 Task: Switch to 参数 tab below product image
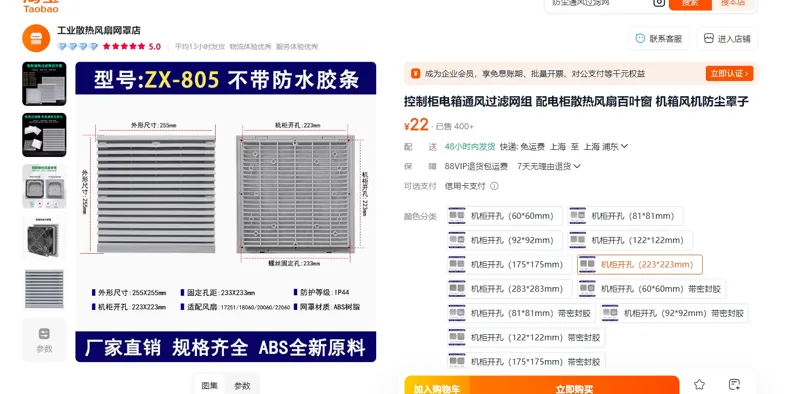(242, 386)
